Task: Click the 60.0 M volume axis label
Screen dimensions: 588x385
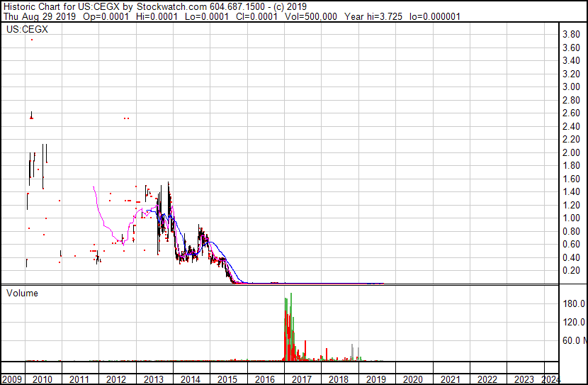Action: pos(574,340)
